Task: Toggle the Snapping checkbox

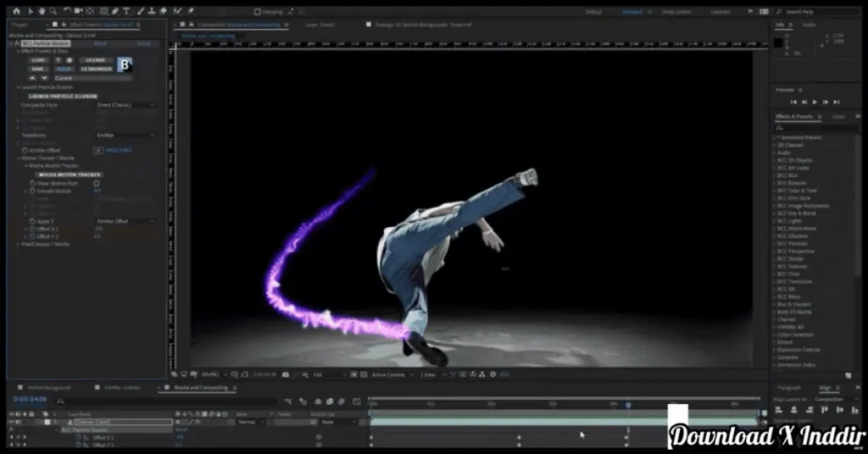Action: [258, 12]
